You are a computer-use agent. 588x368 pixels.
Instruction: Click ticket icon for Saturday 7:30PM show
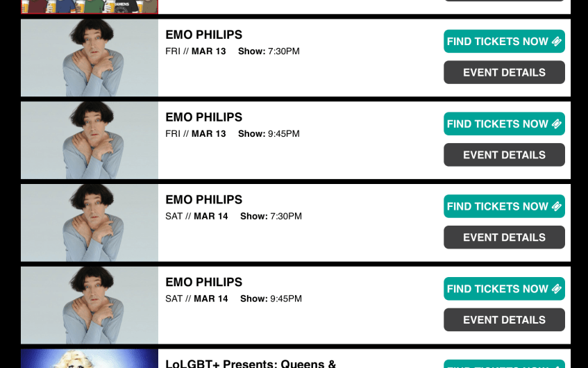point(556,207)
